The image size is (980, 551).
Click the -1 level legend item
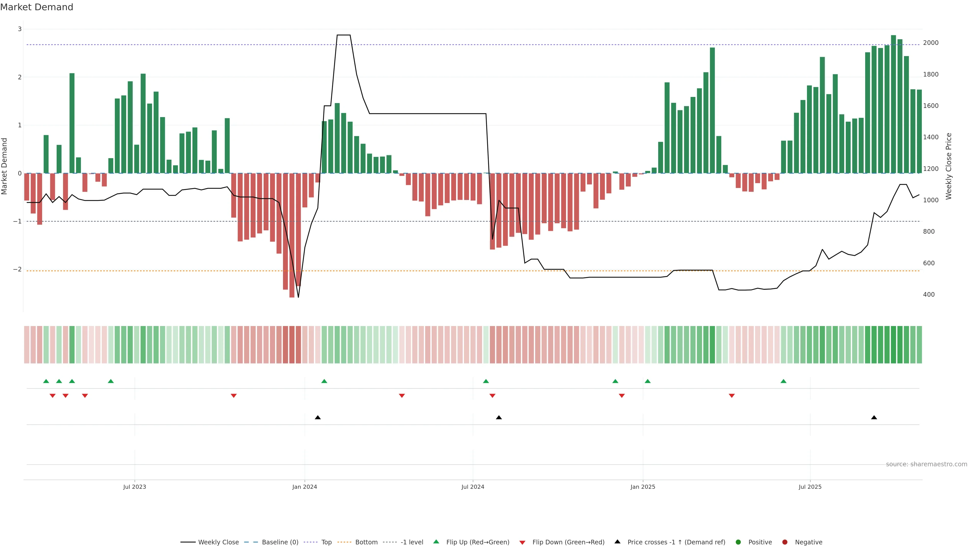tap(412, 542)
